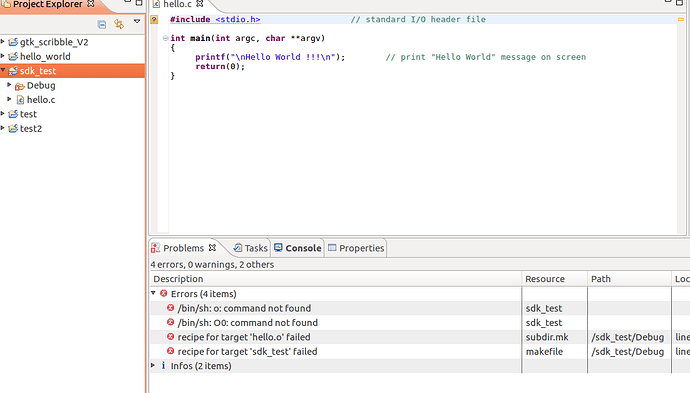Select "recipe for target 'sdk_test' failed" error
The width and height of the screenshot is (690, 393).
[x=247, y=352]
